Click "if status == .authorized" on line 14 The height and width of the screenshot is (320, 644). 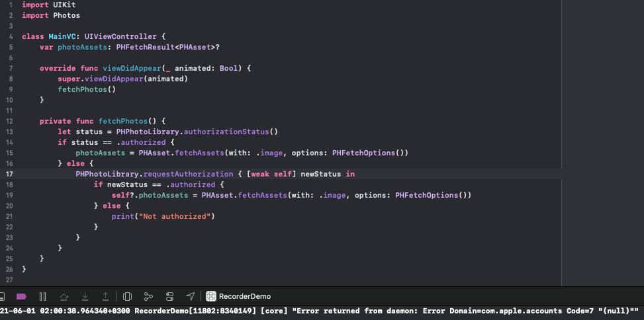tap(112, 142)
